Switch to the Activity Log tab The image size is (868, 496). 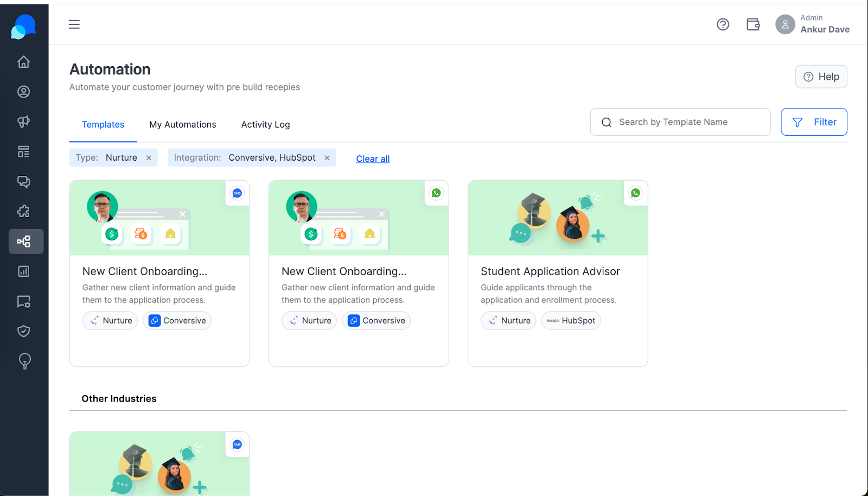pyautogui.click(x=265, y=125)
